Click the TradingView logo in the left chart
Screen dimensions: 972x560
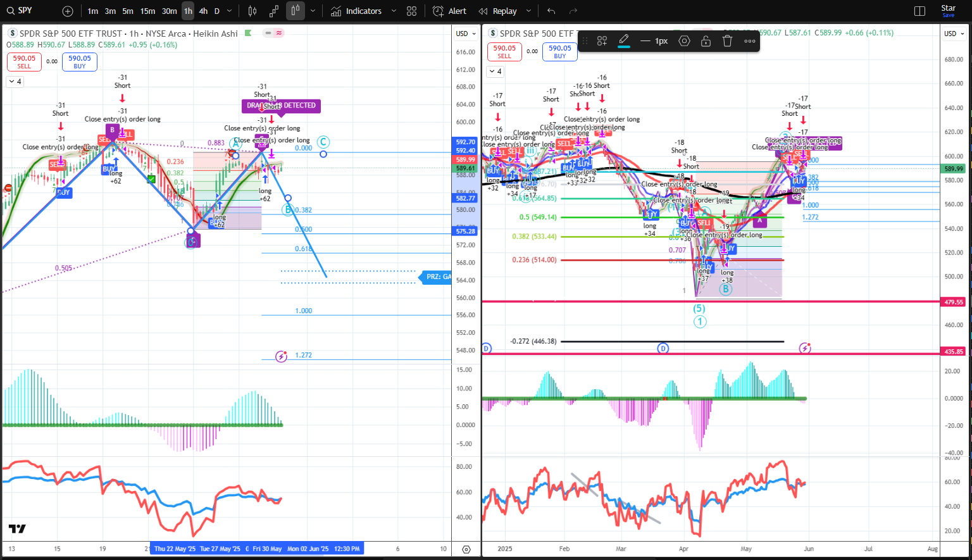coord(17,529)
